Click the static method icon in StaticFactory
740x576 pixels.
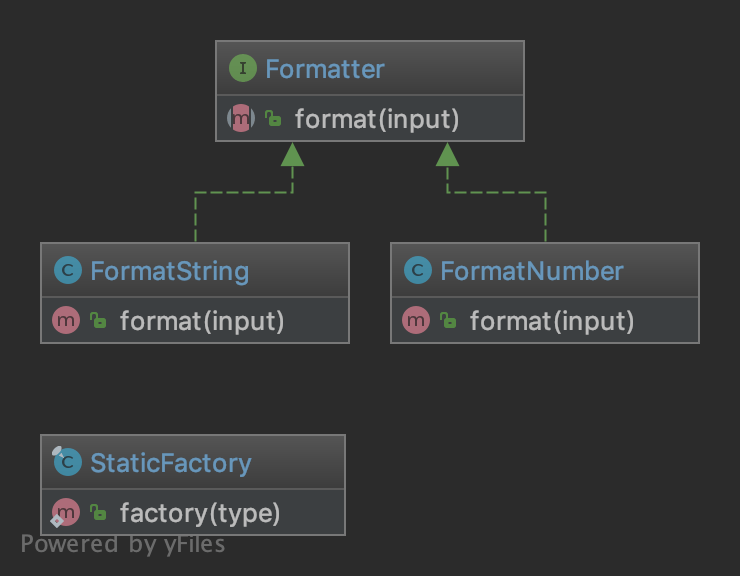(x=67, y=513)
